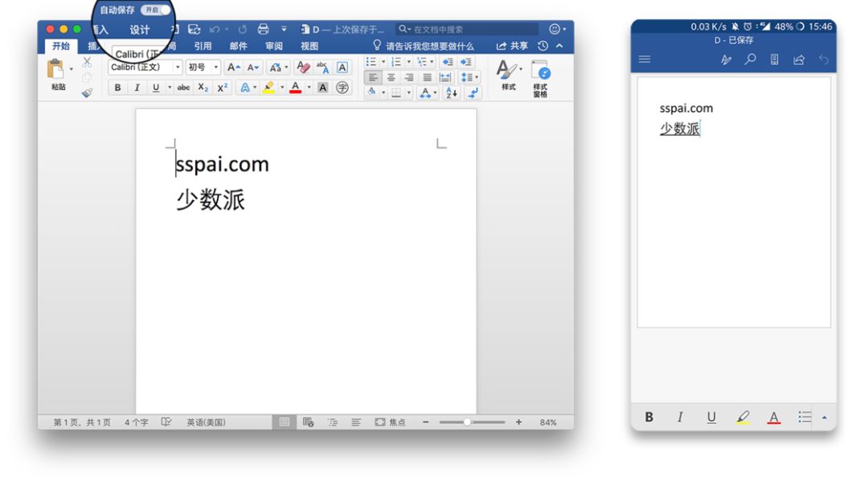This screenshot has width=868, height=489.
Task: Toggle superscript X² formatting
Action: [223, 88]
